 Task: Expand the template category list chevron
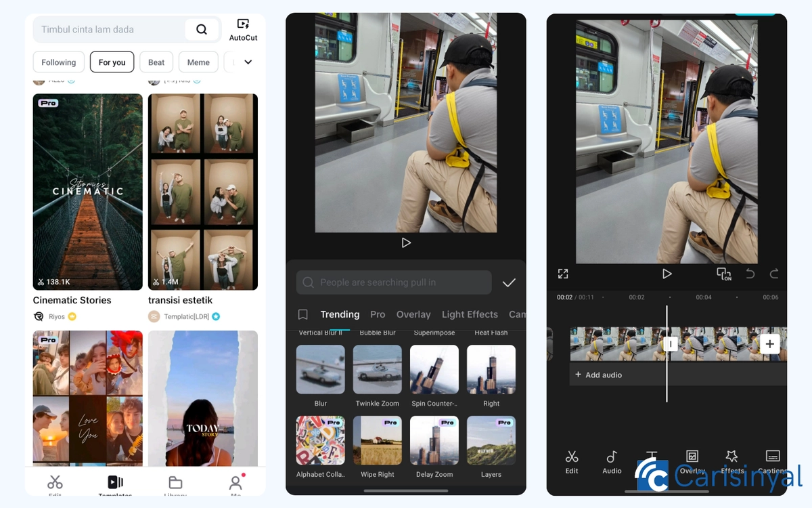click(x=248, y=62)
